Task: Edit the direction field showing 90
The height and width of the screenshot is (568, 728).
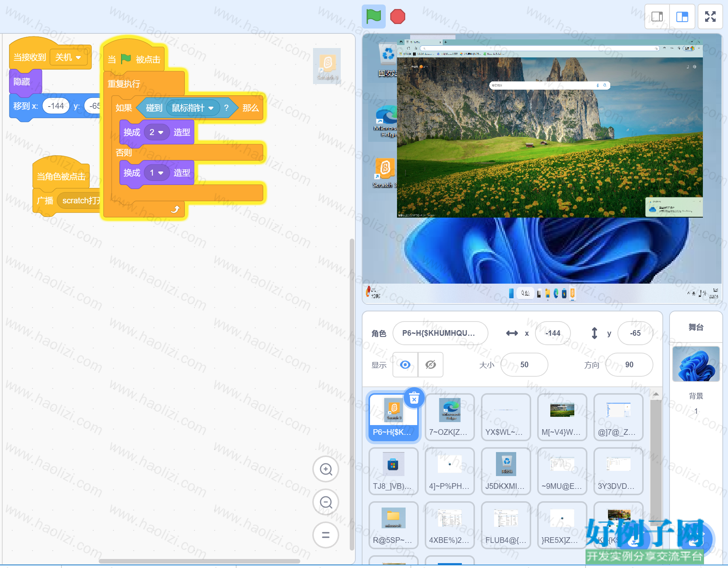Action: pyautogui.click(x=629, y=365)
